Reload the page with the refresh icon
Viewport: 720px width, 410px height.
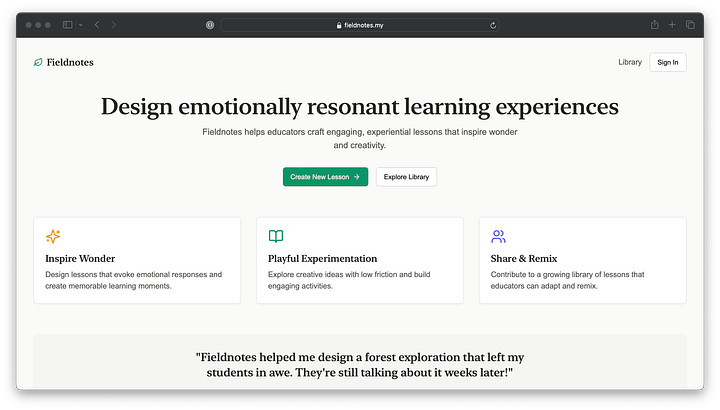click(x=493, y=25)
